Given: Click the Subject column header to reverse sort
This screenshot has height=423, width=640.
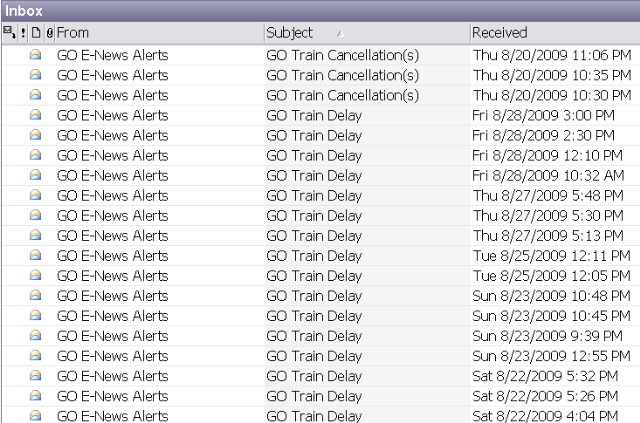Looking at the screenshot, I should [x=360, y=33].
